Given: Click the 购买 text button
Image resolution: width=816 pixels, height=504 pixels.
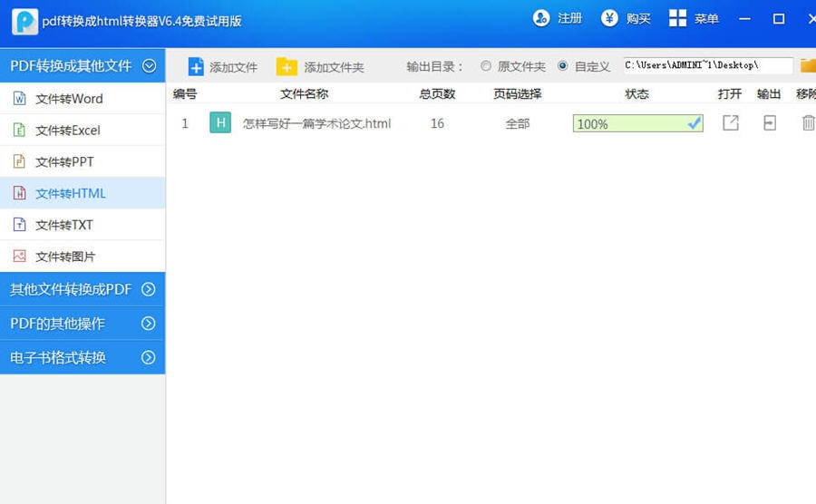Looking at the screenshot, I should (638, 19).
